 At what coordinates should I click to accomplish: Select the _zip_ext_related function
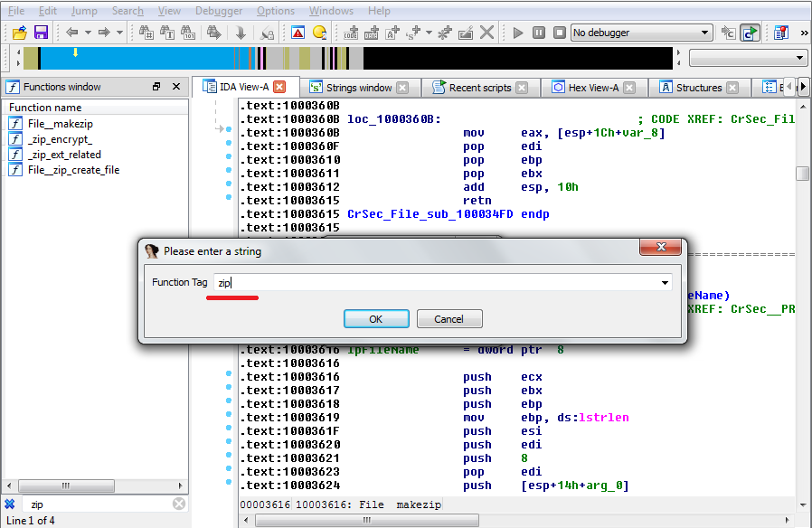click(x=64, y=155)
